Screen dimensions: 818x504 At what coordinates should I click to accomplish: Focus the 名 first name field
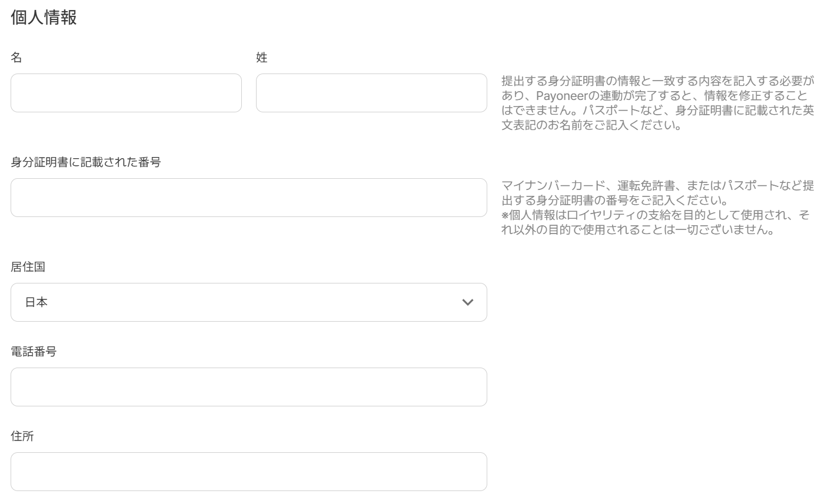click(126, 93)
